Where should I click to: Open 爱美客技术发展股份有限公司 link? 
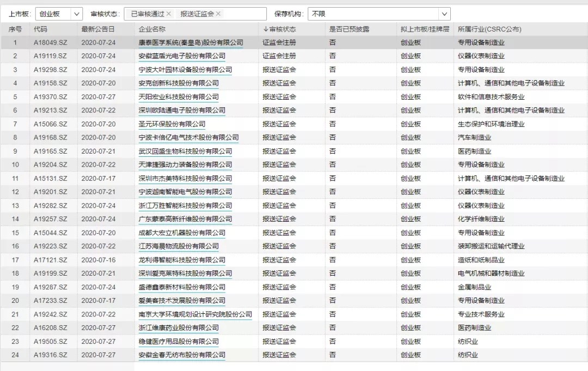[x=182, y=301]
